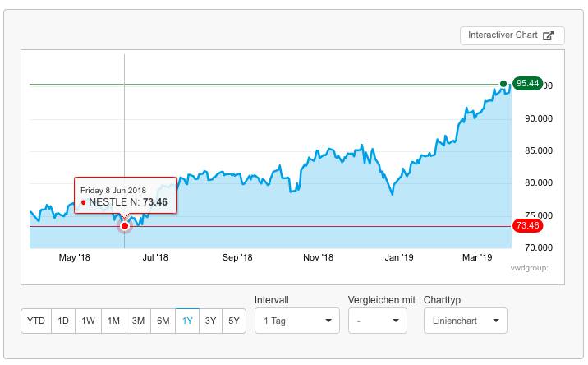Click the red data point marker on chart
The height and width of the screenshot is (365, 588).
click(x=125, y=225)
